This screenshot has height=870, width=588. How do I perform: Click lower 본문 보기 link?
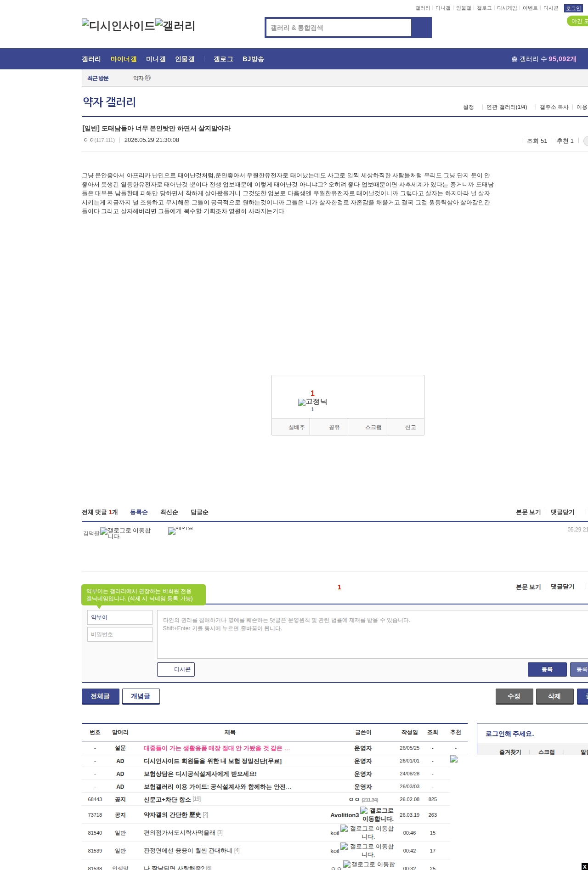[x=528, y=587]
